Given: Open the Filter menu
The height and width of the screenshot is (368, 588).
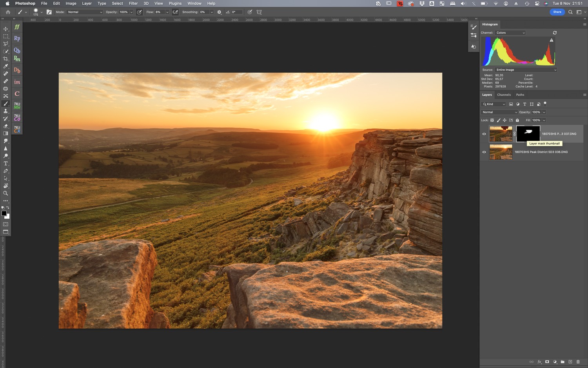Looking at the screenshot, I should [133, 4].
